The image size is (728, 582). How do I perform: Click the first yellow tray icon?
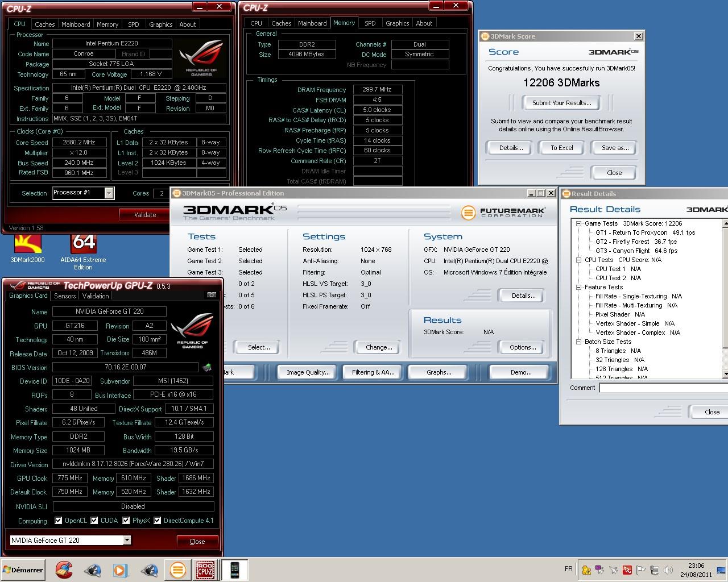point(586,570)
